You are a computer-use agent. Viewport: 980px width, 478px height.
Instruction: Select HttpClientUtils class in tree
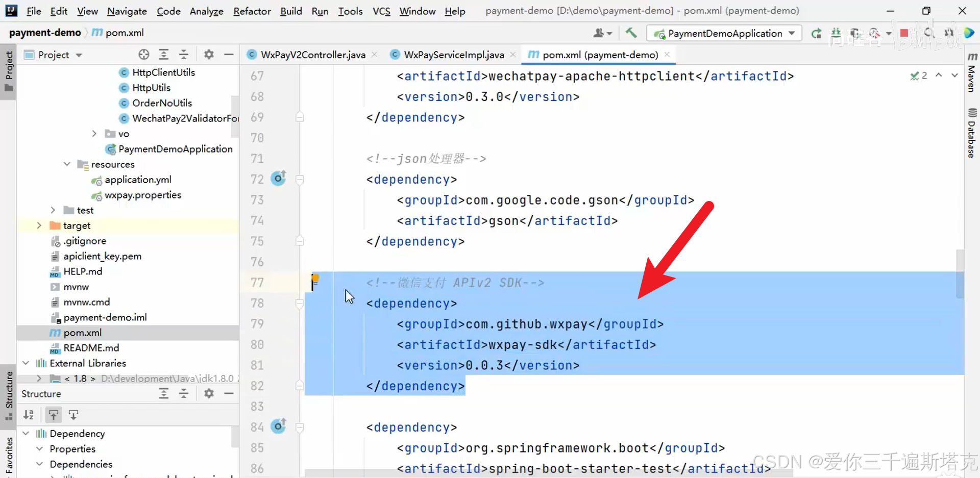click(163, 72)
